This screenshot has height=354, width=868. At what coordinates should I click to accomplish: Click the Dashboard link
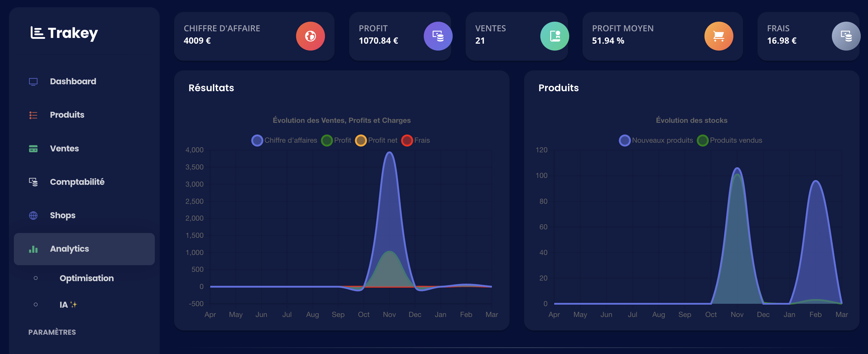tap(73, 82)
